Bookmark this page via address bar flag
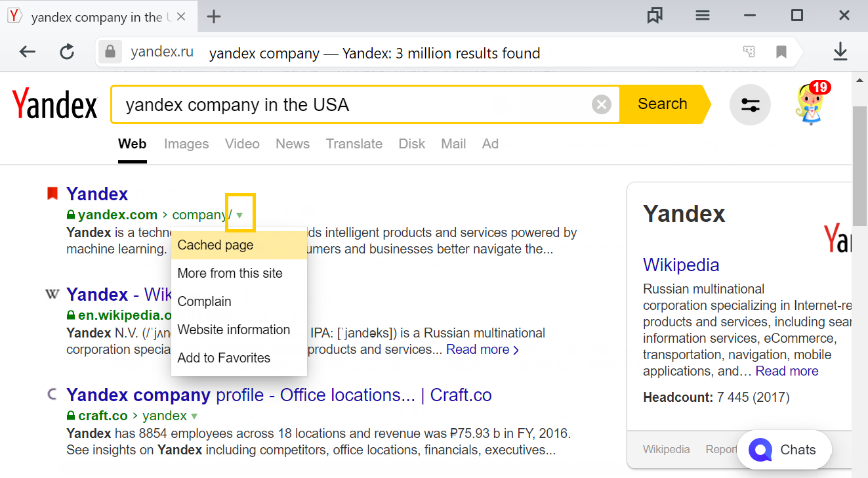This screenshot has height=478, width=868. click(781, 52)
